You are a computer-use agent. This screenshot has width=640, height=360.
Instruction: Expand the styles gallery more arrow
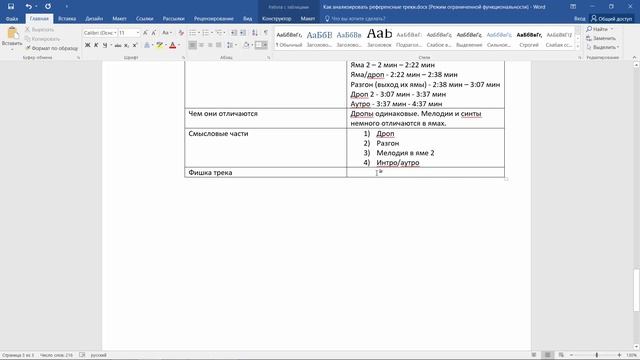[x=578, y=47]
